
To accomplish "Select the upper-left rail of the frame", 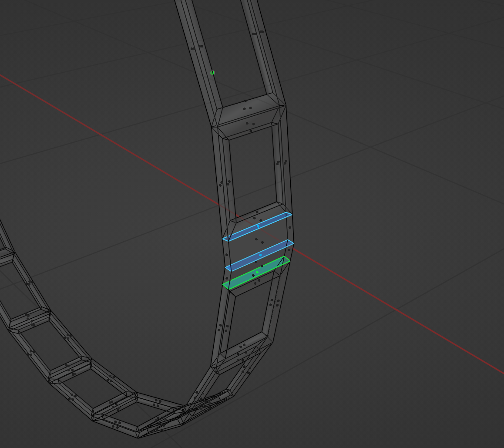I will [x=196, y=48].
